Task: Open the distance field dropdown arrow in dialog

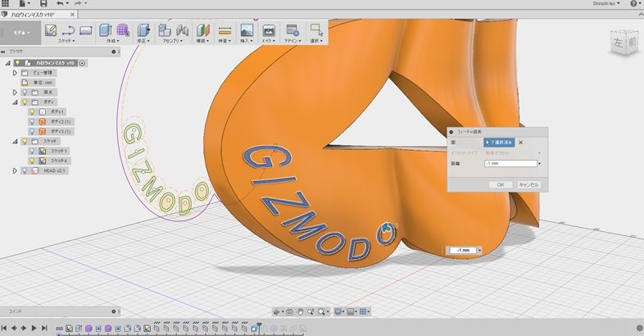Action: click(x=540, y=163)
